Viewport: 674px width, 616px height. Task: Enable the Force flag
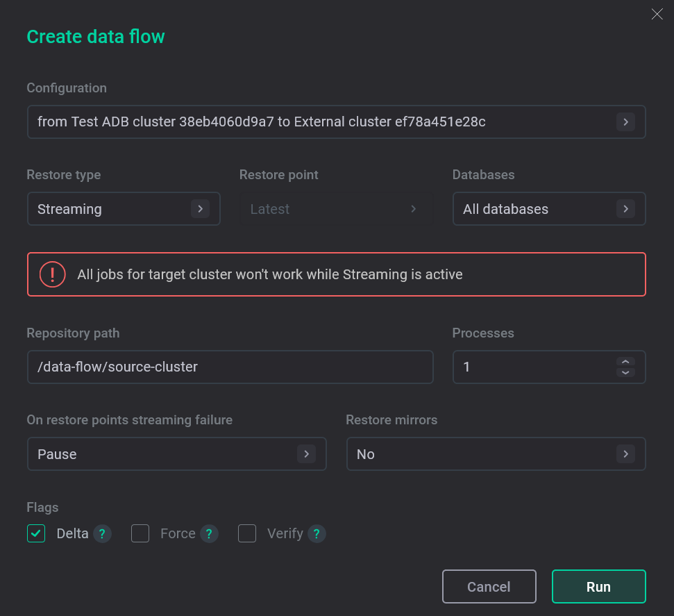click(x=140, y=533)
